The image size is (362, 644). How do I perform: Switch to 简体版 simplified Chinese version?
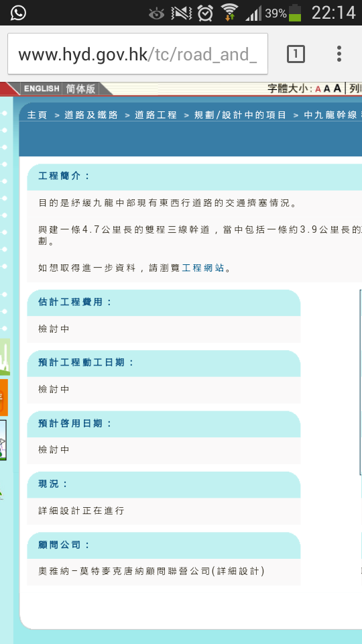[80, 89]
